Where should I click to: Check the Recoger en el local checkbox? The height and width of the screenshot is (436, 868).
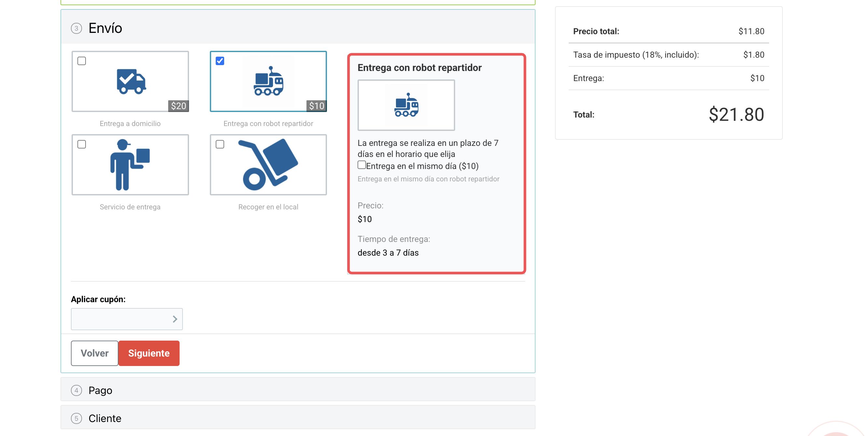coord(220,144)
